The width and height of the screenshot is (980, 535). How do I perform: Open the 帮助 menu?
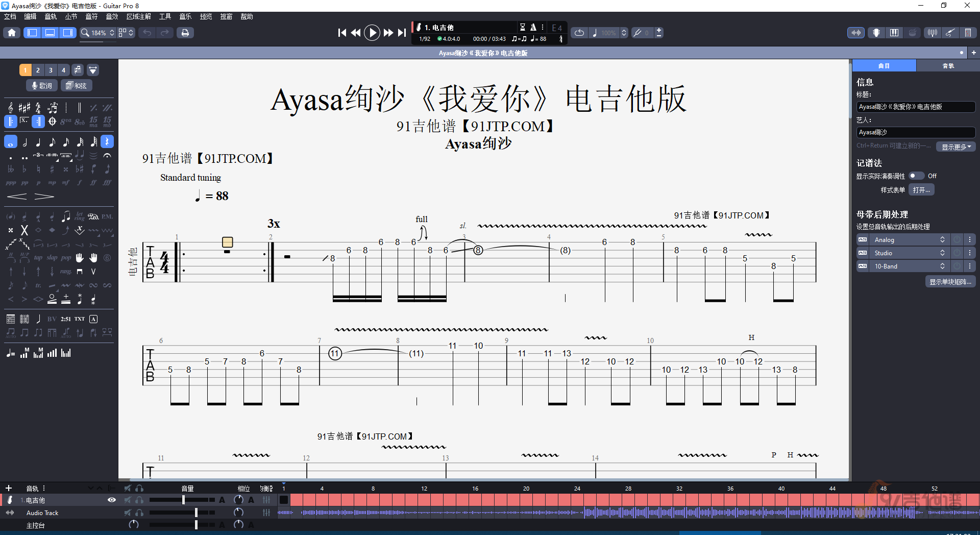pos(247,16)
